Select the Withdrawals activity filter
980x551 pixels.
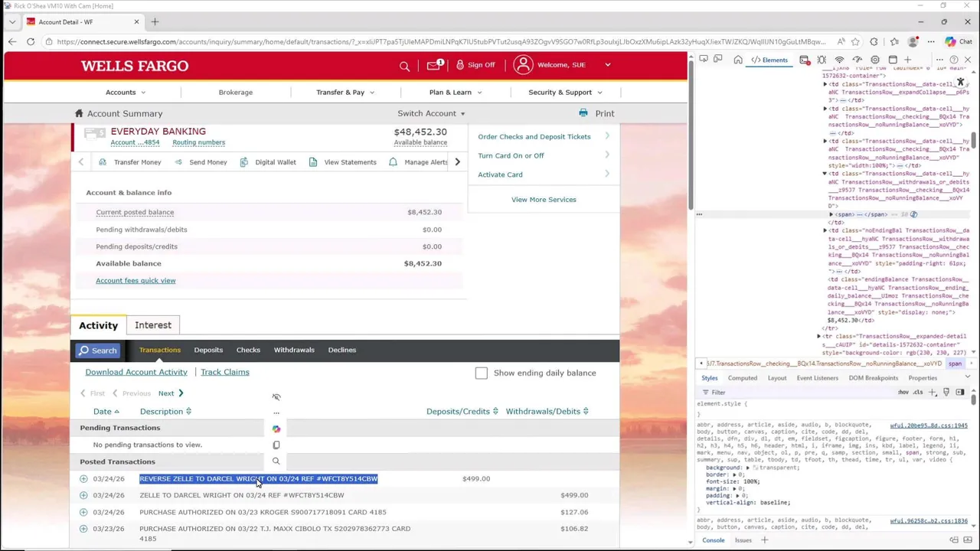pyautogui.click(x=294, y=350)
